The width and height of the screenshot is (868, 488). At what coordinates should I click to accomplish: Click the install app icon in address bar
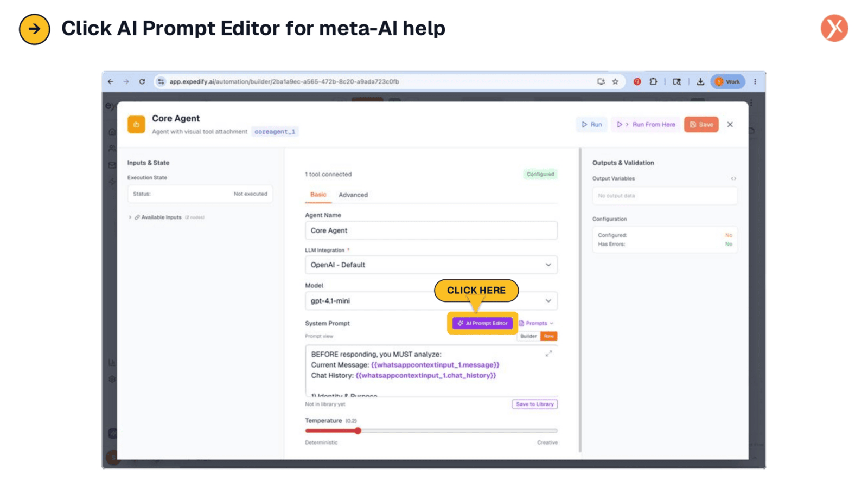(601, 81)
